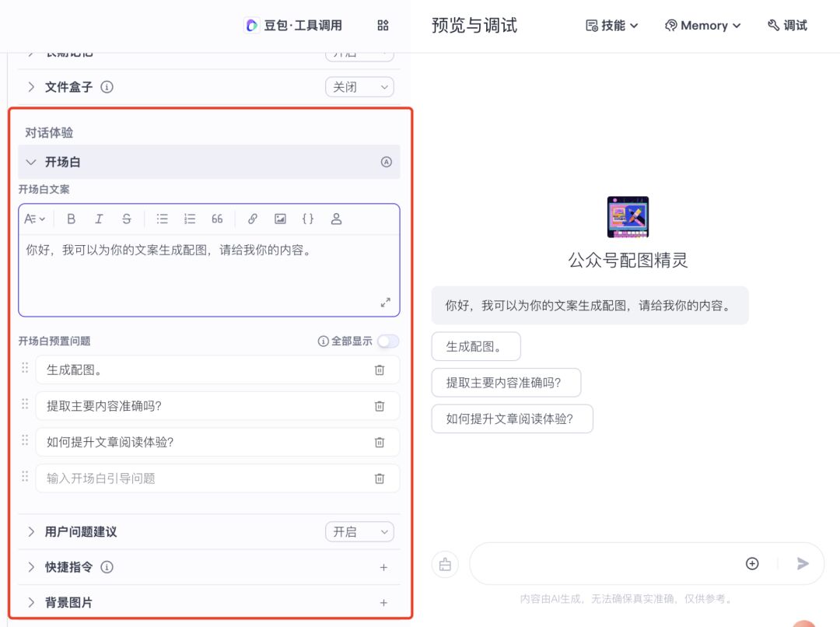Apply italic formatting in editor toolbar
The width and height of the screenshot is (840, 627).
coord(99,219)
